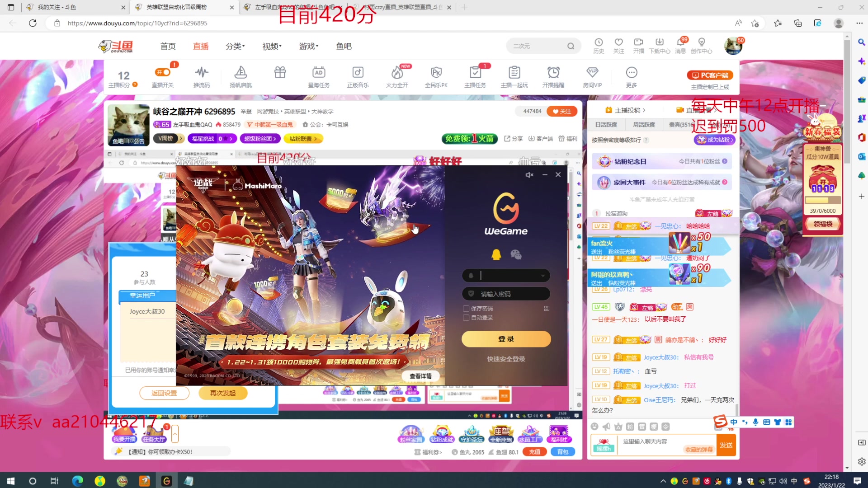
Task: Expand the 游戏 games menu
Action: 309,46
